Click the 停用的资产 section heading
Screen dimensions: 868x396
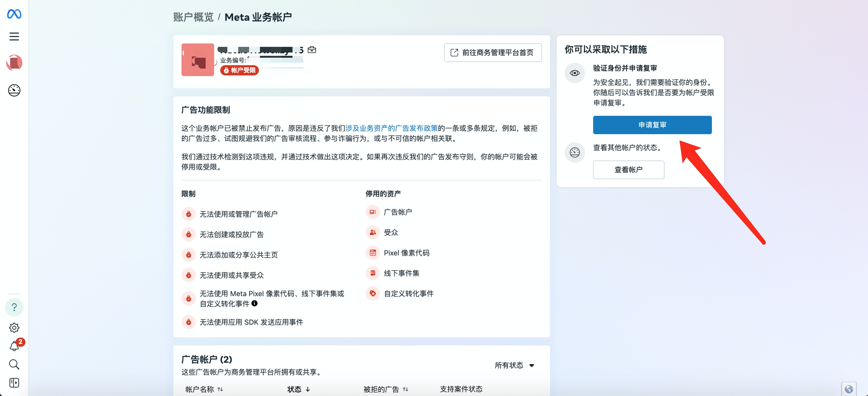click(x=383, y=194)
